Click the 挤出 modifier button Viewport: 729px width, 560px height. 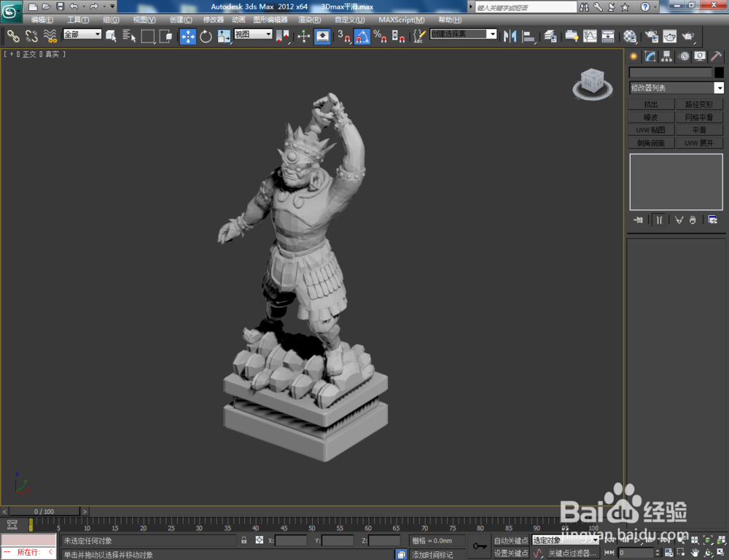[651, 104]
